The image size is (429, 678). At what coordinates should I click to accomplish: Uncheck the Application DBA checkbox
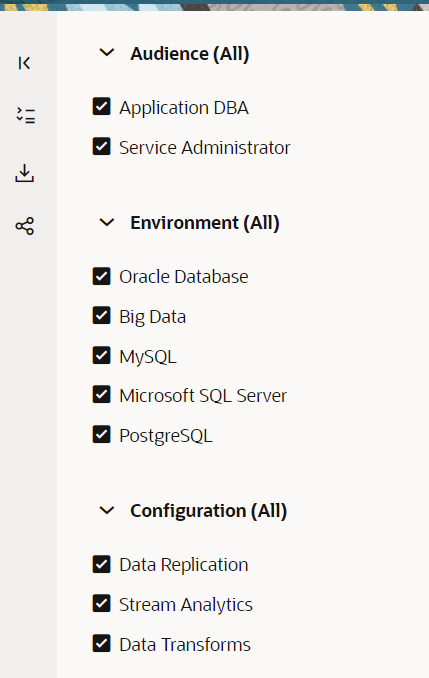tap(102, 106)
